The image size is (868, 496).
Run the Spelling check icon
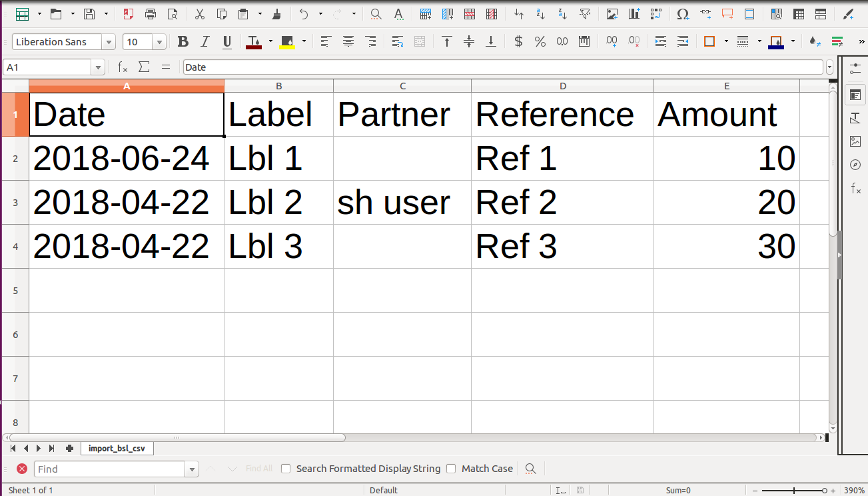[x=398, y=13]
